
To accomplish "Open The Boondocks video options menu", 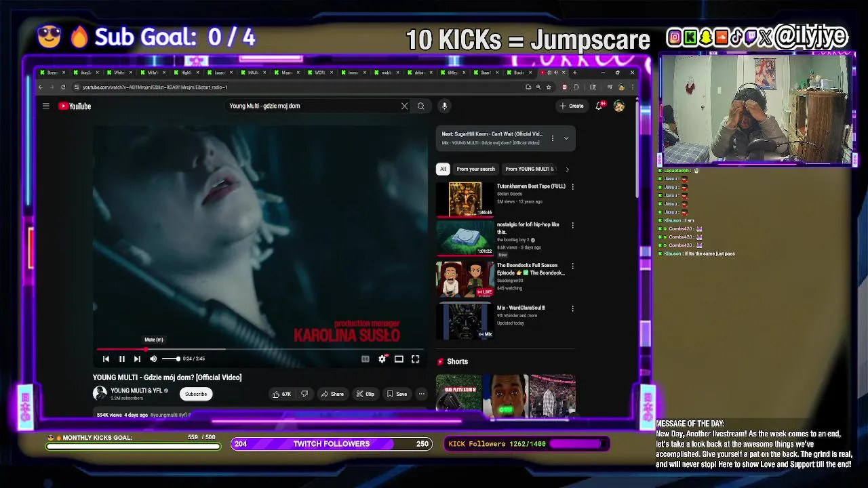I will [572, 267].
